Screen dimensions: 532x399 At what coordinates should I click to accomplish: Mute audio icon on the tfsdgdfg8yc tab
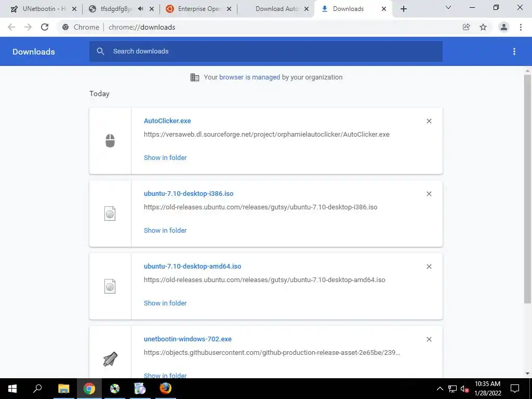(141, 9)
